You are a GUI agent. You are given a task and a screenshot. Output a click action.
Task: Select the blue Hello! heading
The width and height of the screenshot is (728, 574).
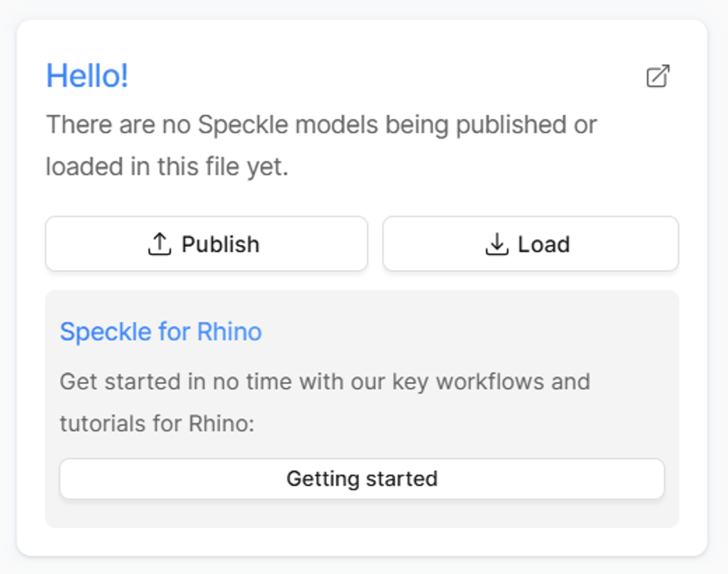point(87,76)
